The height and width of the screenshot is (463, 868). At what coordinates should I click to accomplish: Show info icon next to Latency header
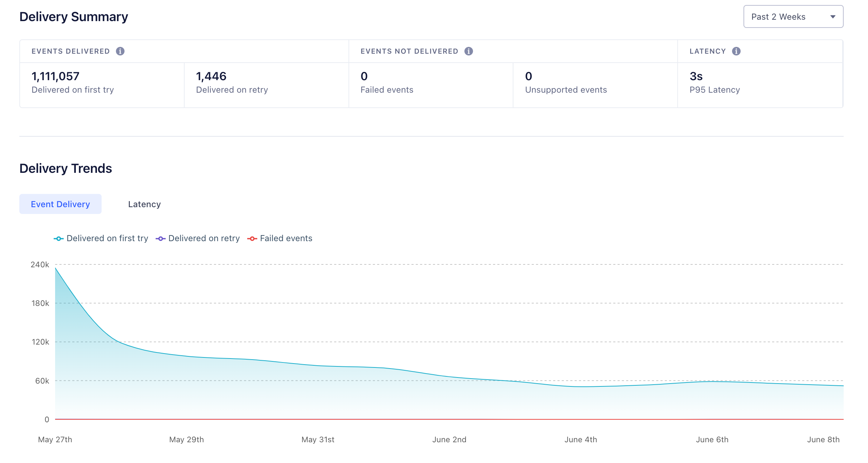[736, 51]
